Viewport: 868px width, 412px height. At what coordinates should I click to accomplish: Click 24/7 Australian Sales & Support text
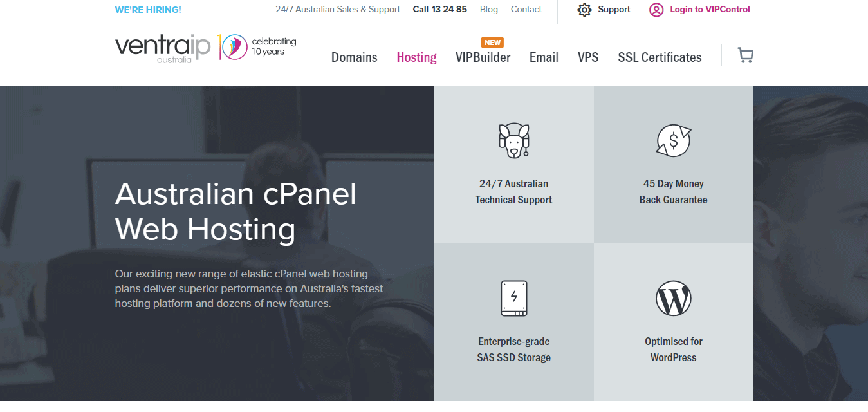[338, 10]
